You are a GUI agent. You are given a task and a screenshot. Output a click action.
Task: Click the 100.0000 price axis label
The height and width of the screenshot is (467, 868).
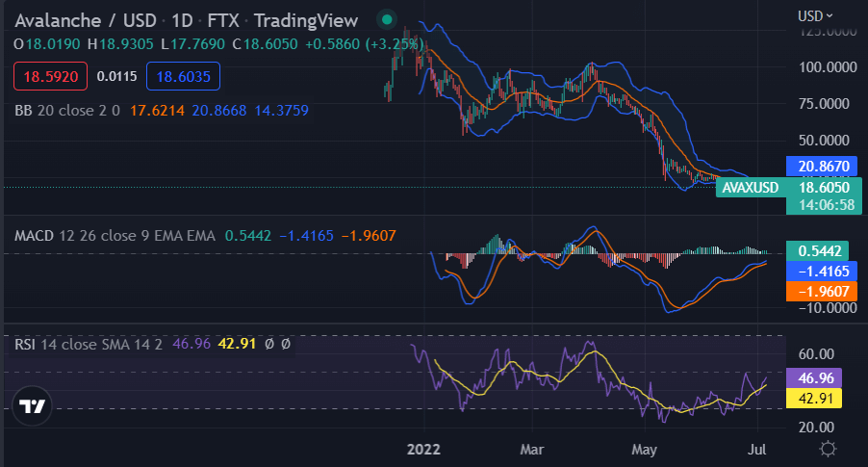828,67
